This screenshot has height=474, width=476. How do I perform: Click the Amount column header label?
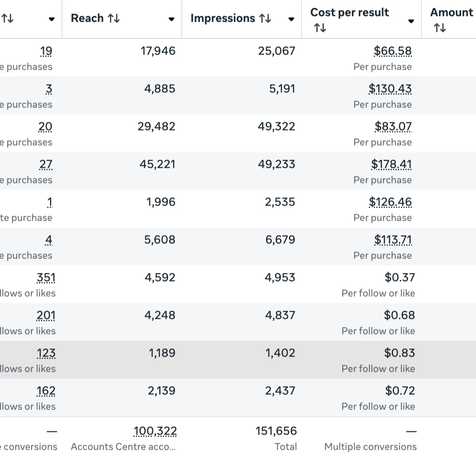coord(451,12)
